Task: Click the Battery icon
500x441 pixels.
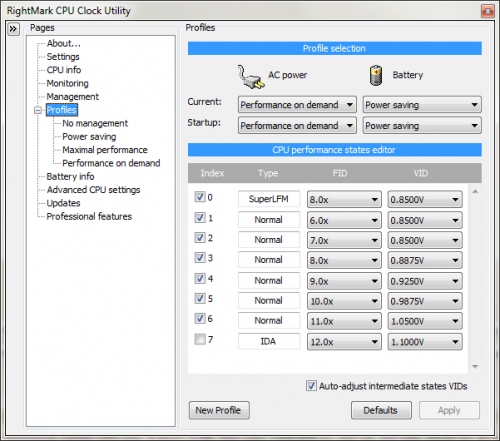Action: pyautogui.click(x=376, y=75)
